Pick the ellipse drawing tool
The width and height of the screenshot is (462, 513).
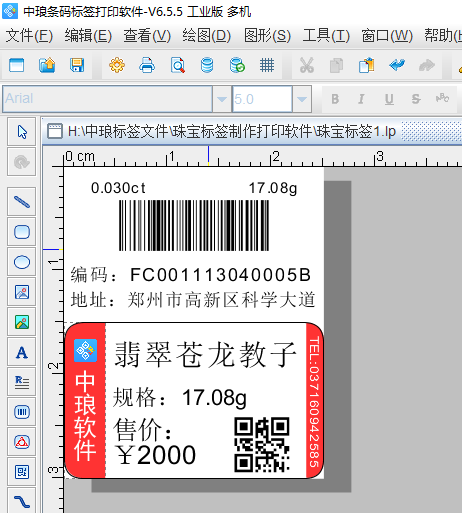pos(22,262)
